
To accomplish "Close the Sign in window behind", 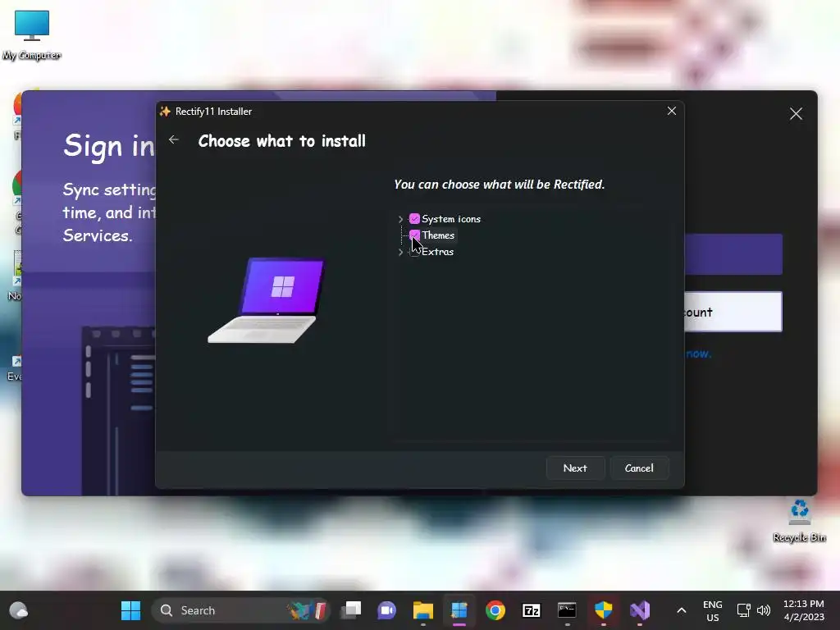I will click(796, 113).
